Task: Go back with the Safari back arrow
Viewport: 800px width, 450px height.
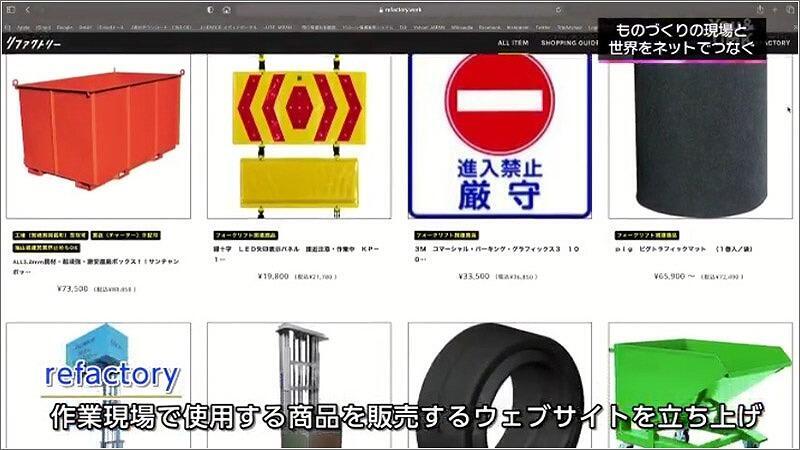Action: pos(28,10)
